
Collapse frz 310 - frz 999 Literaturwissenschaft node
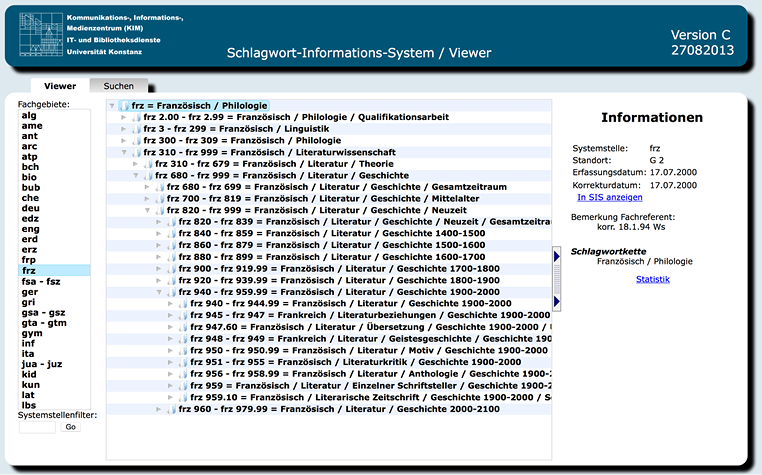click(x=123, y=152)
